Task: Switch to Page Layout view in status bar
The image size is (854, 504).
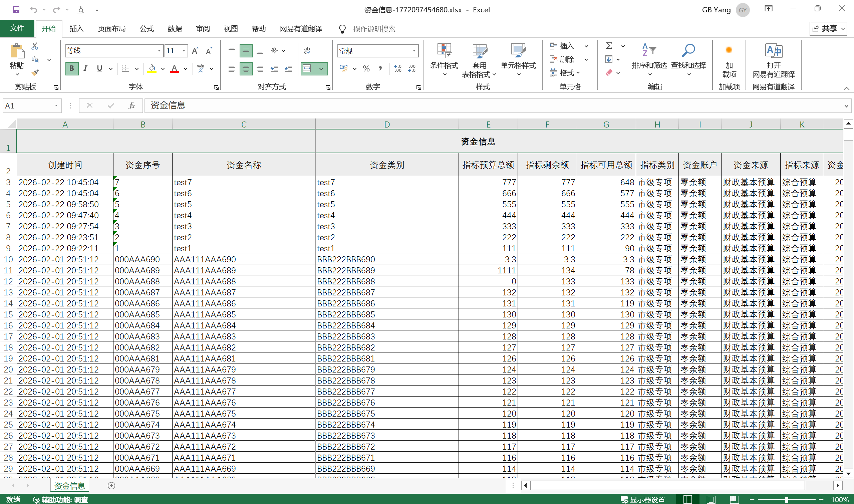Action: pos(711,500)
